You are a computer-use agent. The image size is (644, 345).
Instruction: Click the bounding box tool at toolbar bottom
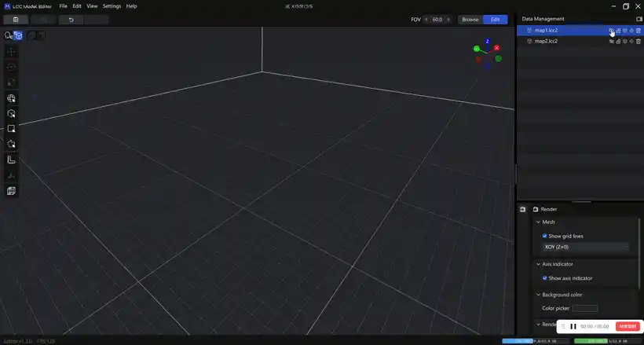11,191
